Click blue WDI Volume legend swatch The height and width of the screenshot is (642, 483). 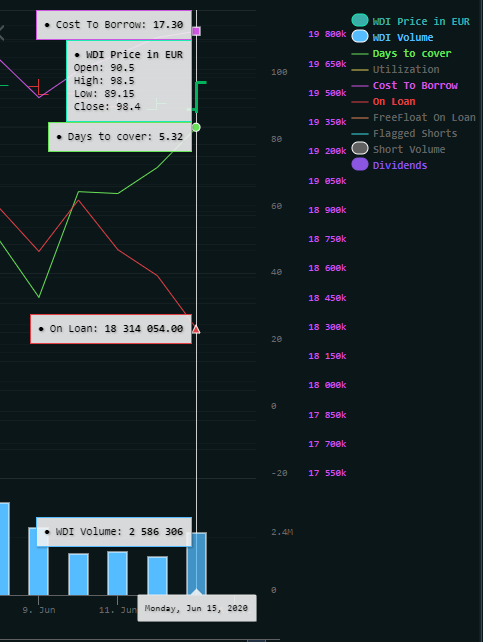click(360, 36)
